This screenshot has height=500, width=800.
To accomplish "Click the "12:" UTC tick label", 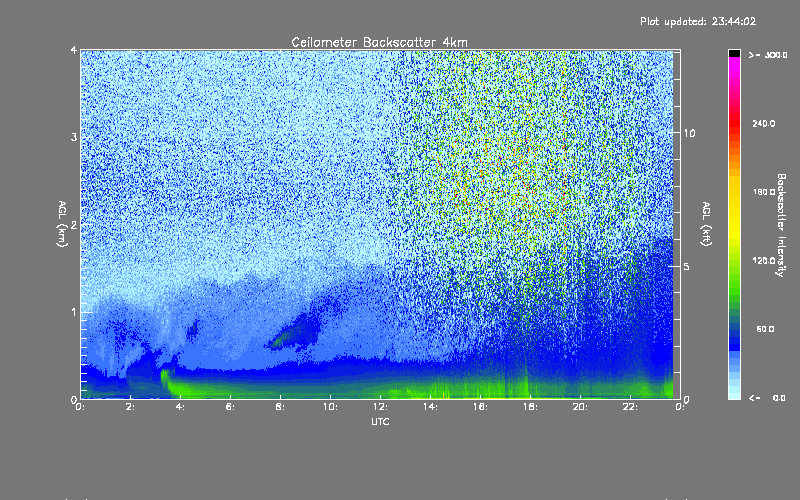I will pyautogui.click(x=380, y=407).
